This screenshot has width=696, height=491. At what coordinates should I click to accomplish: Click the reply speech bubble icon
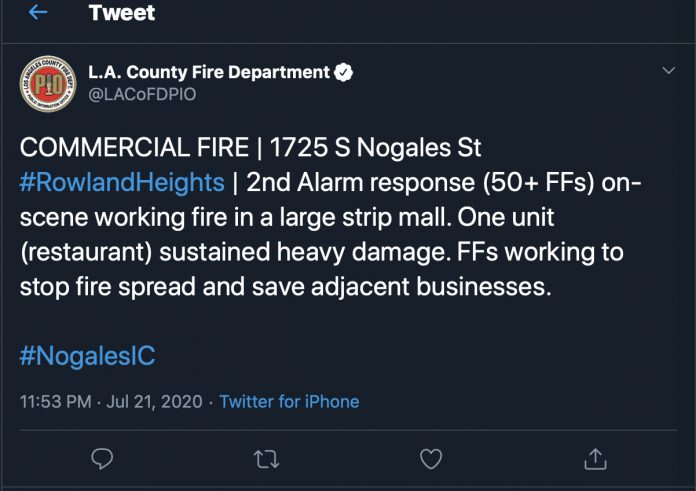coord(102,459)
